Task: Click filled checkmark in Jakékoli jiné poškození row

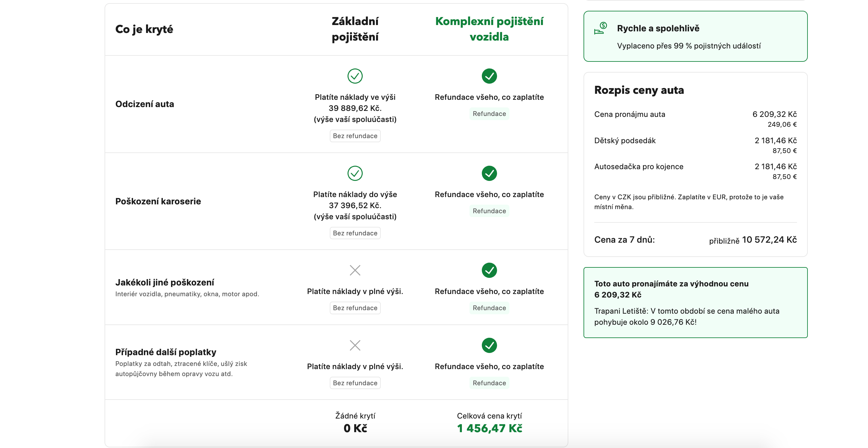Action: coord(489,270)
